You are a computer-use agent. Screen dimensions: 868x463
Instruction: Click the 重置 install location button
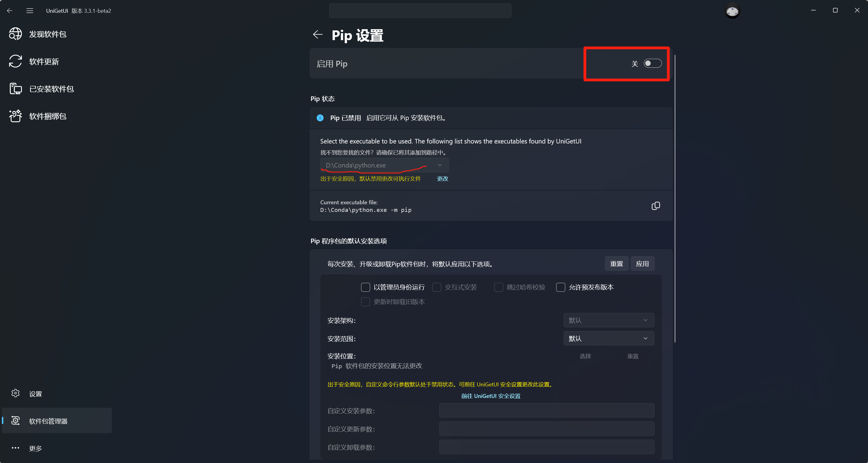[x=632, y=356]
